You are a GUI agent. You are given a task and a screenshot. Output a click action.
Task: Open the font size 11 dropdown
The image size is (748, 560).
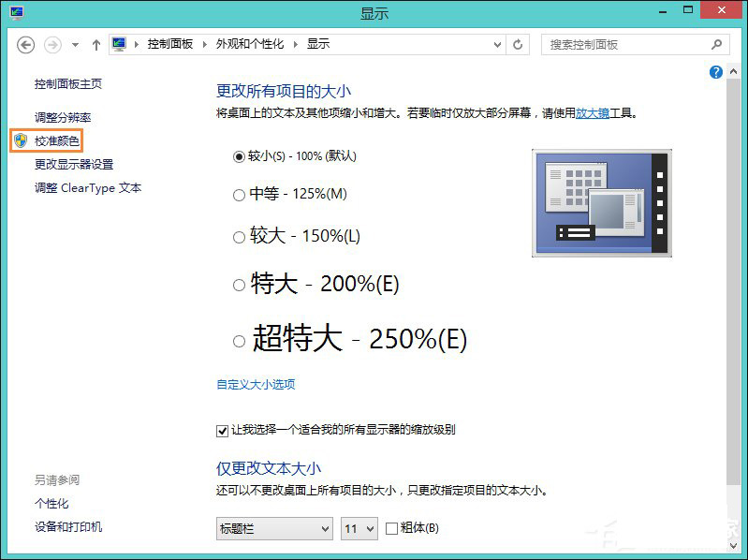pos(359,529)
